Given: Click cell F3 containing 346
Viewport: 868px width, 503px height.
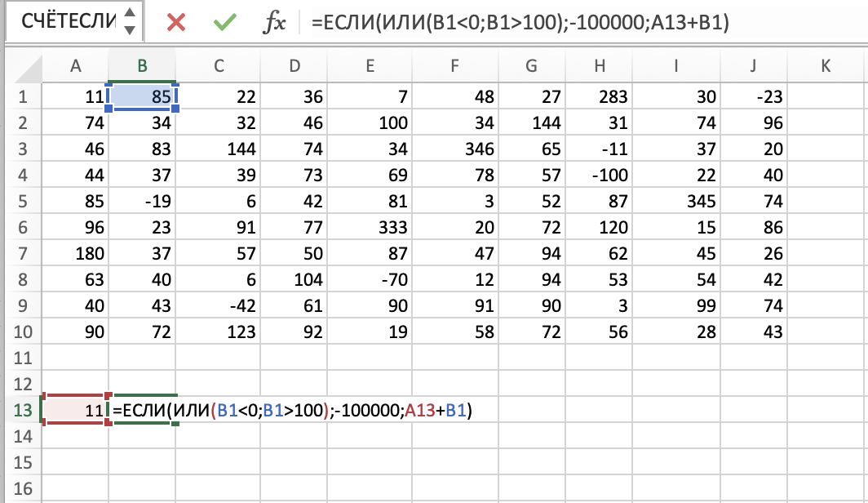Looking at the screenshot, I should tap(454, 149).
